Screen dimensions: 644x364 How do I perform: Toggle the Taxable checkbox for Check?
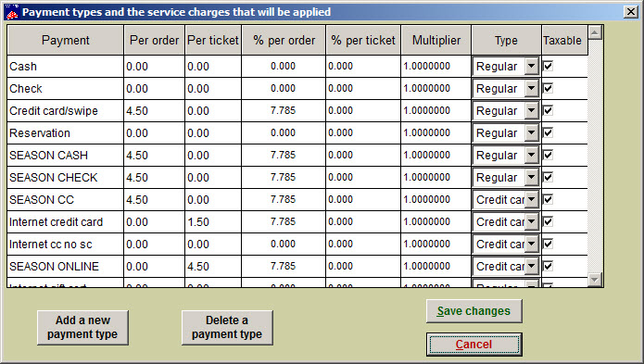[x=548, y=88]
